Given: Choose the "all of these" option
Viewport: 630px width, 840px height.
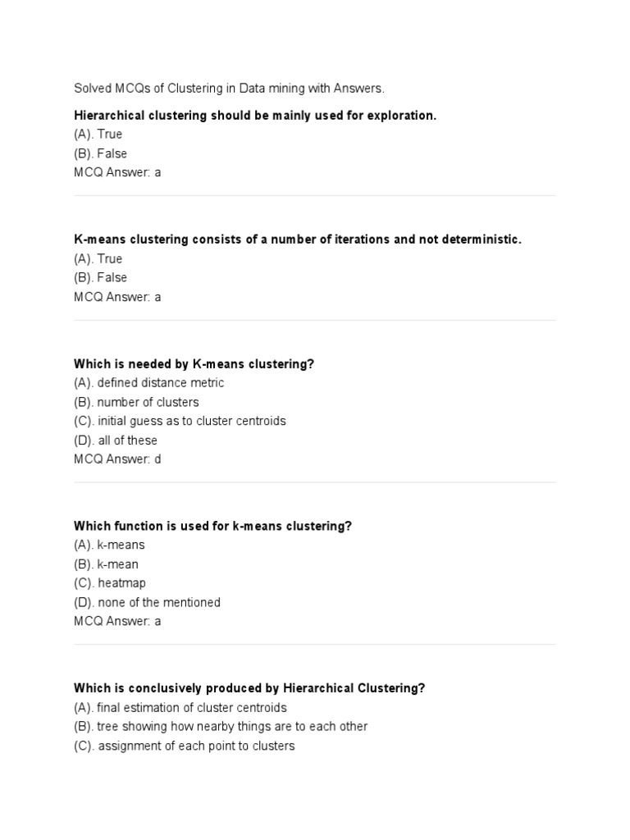Looking at the screenshot, I should pos(116,441).
